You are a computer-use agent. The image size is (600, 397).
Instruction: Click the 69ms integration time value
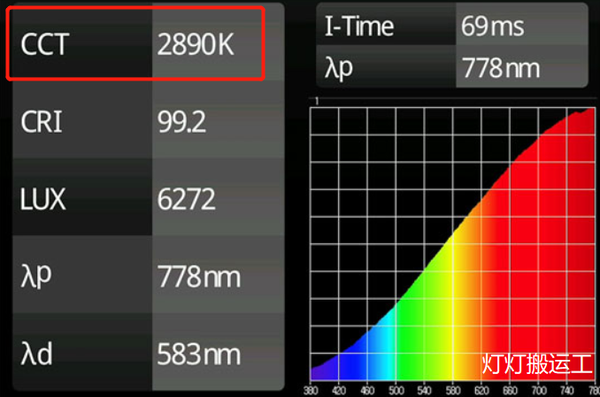[492, 27]
